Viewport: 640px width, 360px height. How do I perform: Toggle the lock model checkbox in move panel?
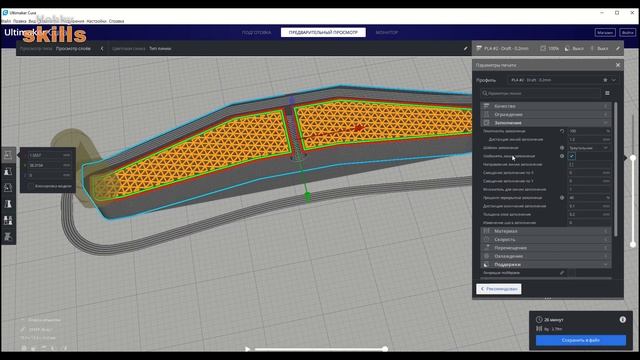click(x=30, y=186)
